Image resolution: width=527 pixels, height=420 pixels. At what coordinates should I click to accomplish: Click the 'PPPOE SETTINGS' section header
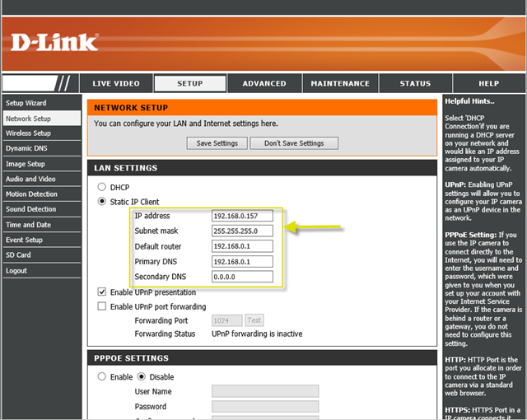[131, 358]
